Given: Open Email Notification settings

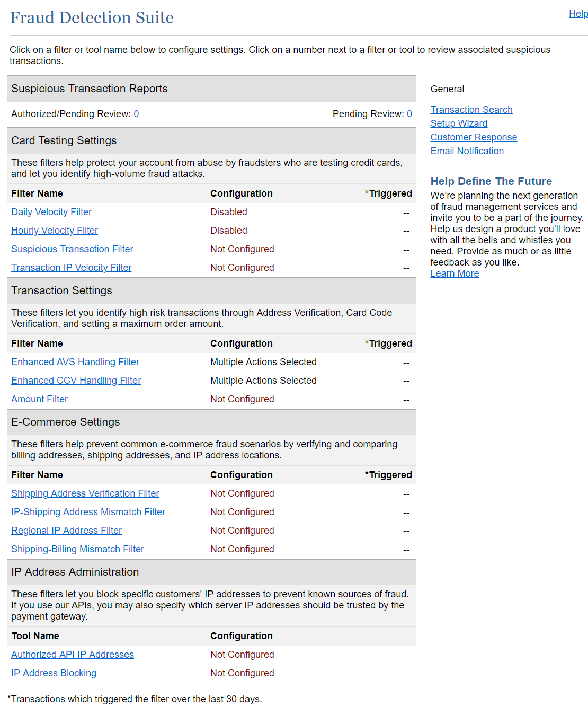Looking at the screenshot, I should tap(467, 151).
